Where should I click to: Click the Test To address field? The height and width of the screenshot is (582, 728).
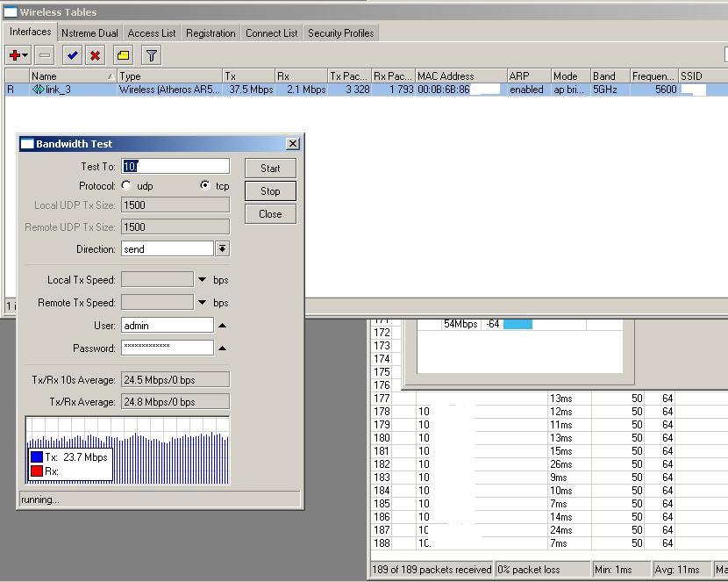tap(175, 166)
